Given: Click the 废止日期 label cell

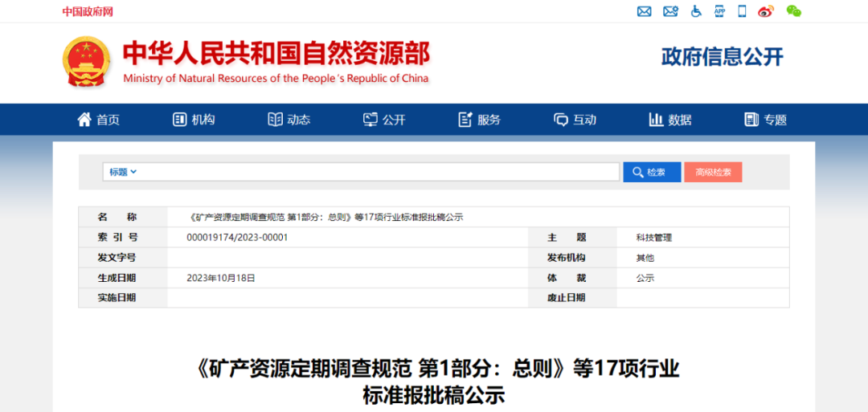Looking at the screenshot, I should pos(572,298).
